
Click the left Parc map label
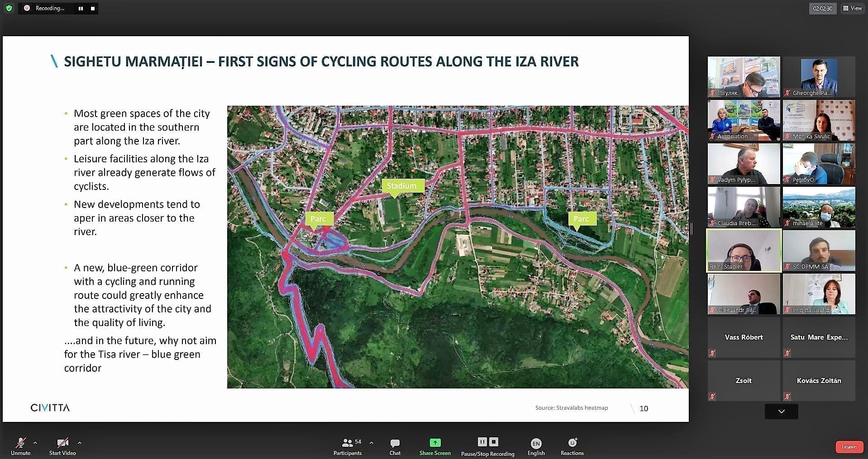[x=319, y=219]
